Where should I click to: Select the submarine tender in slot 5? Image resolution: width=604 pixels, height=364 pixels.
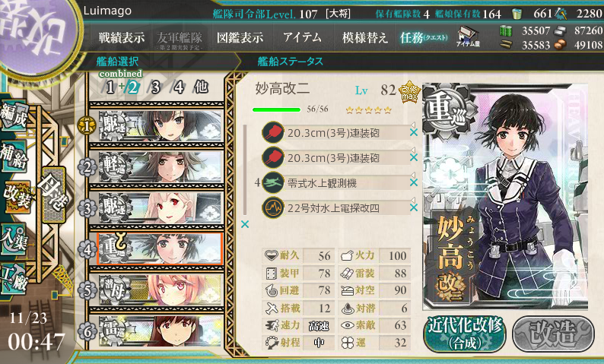[x=160, y=290]
